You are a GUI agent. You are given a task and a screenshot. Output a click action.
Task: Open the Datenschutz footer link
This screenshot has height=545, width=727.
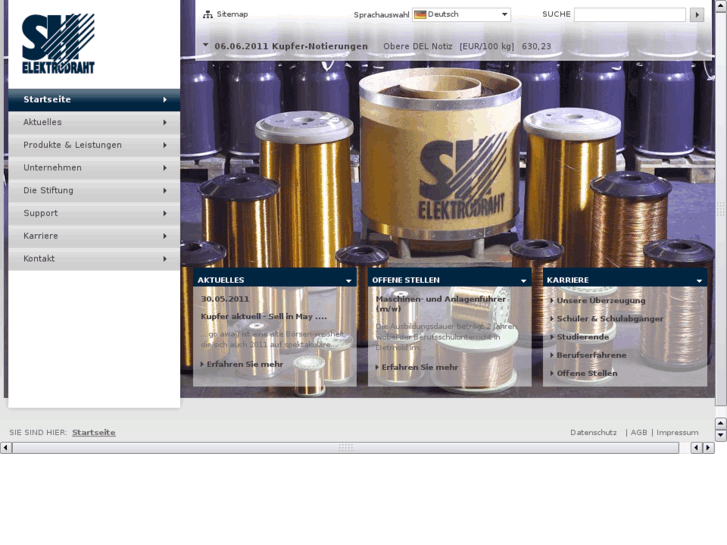(x=593, y=433)
